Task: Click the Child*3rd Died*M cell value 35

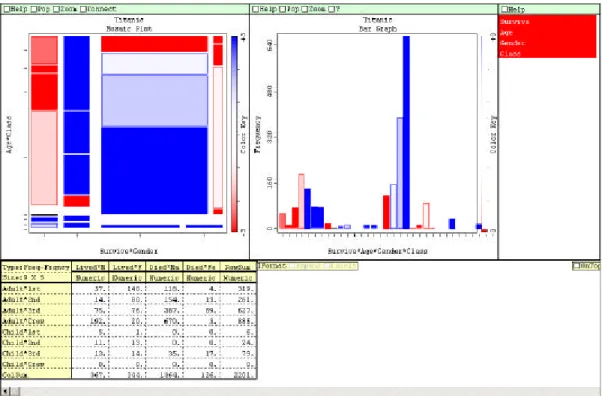Action: (164, 353)
